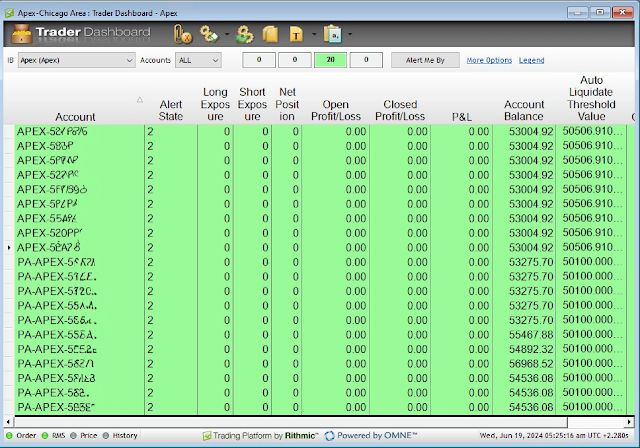Click the app icon in the title bar
The image size is (640, 448).
pyautogui.click(x=9, y=13)
